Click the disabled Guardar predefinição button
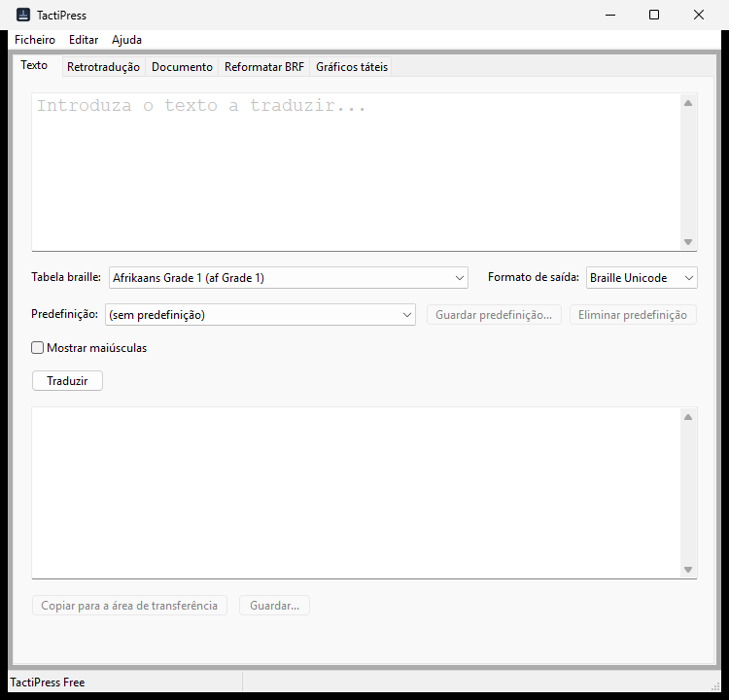The width and height of the screenshot is (729, 700). click(x=494, y=315)
